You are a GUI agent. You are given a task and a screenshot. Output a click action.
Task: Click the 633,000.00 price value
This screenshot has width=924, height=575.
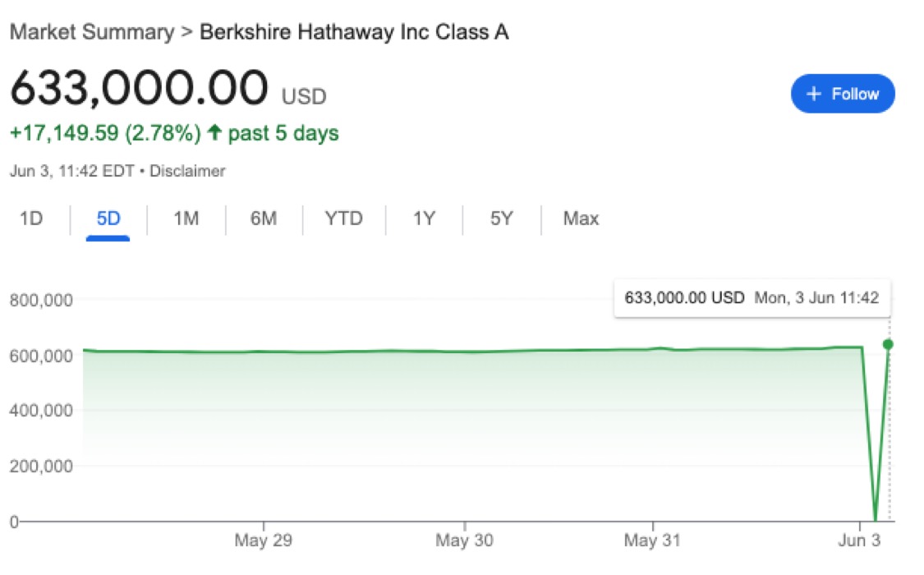[139, 89]
